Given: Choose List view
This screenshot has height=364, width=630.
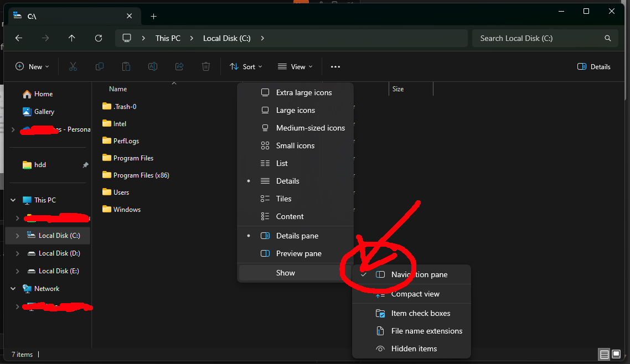Looking at the screenshot, I should coord(295,163).
